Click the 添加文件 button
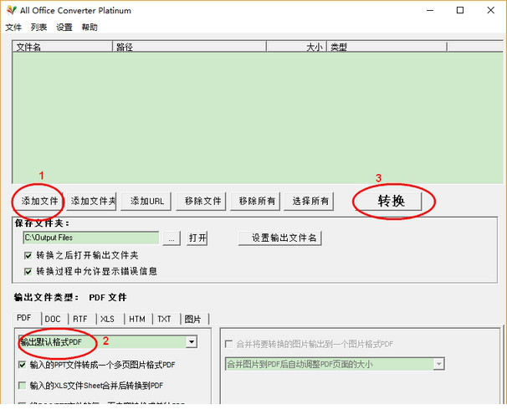The width and height of the screenshot is (507, 420). point(39,201)
